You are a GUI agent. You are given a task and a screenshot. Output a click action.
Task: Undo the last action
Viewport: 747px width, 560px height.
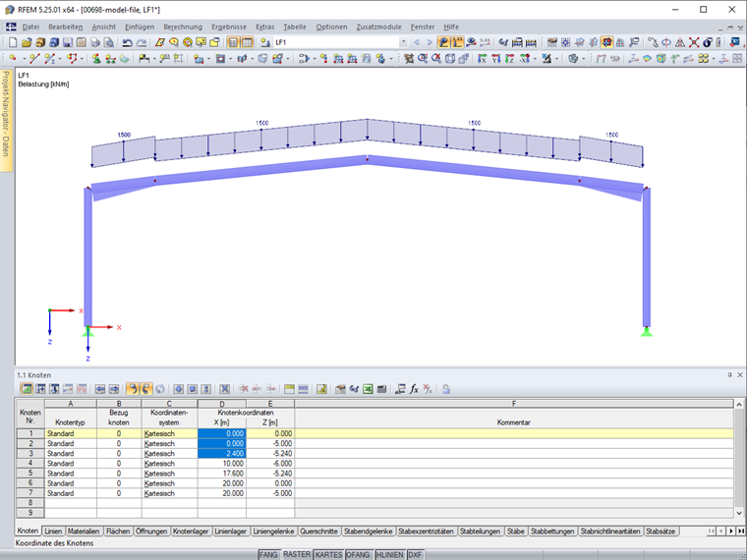[127, 42]
